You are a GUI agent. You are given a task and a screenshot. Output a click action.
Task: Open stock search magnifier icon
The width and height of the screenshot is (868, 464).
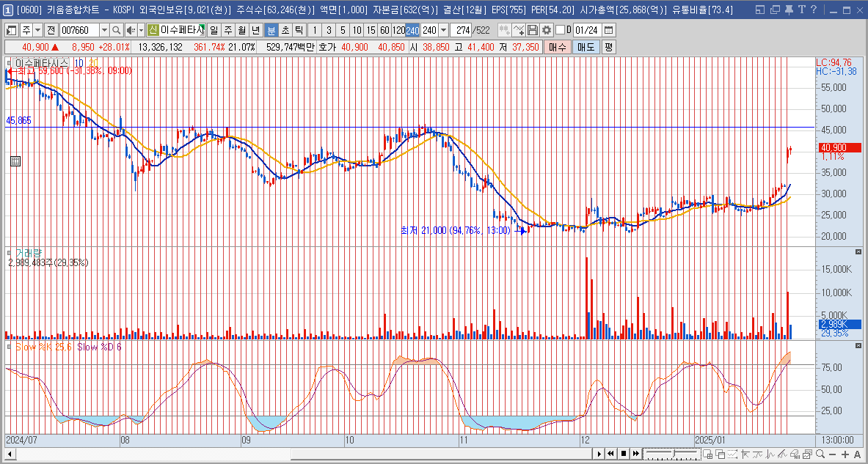point(116,30)
